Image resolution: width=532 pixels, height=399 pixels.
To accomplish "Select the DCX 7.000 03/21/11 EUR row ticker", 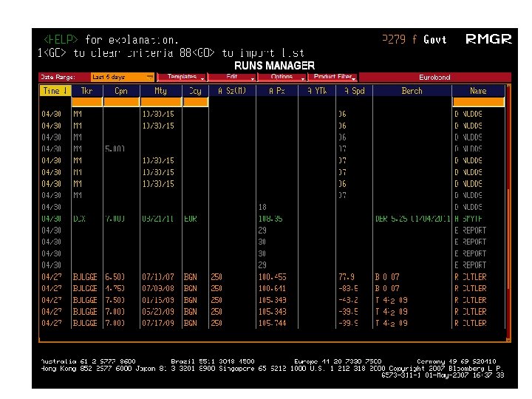I will pos(79,219).
